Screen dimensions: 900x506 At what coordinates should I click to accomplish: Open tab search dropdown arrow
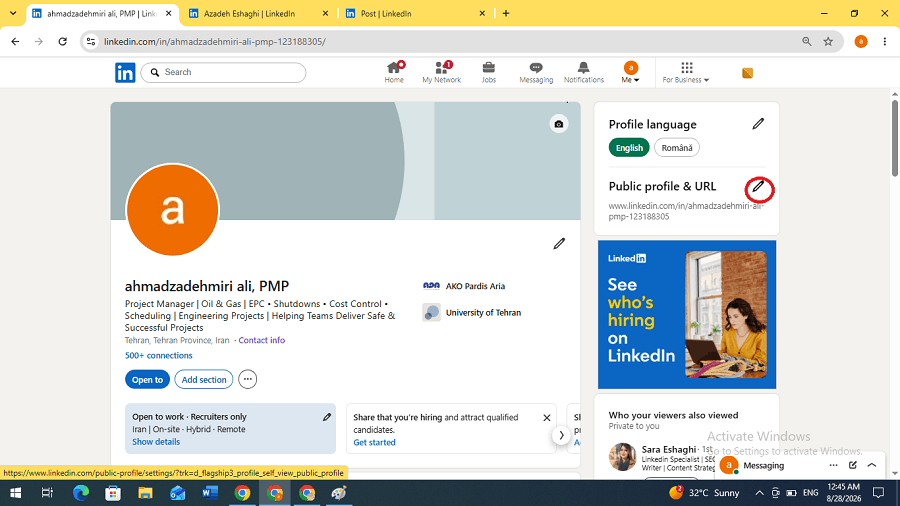click(x=13, y=13)
